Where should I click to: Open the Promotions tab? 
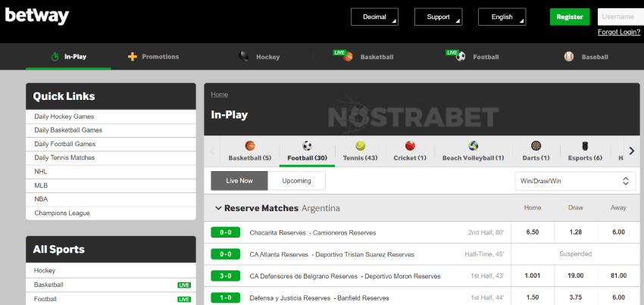153,57
